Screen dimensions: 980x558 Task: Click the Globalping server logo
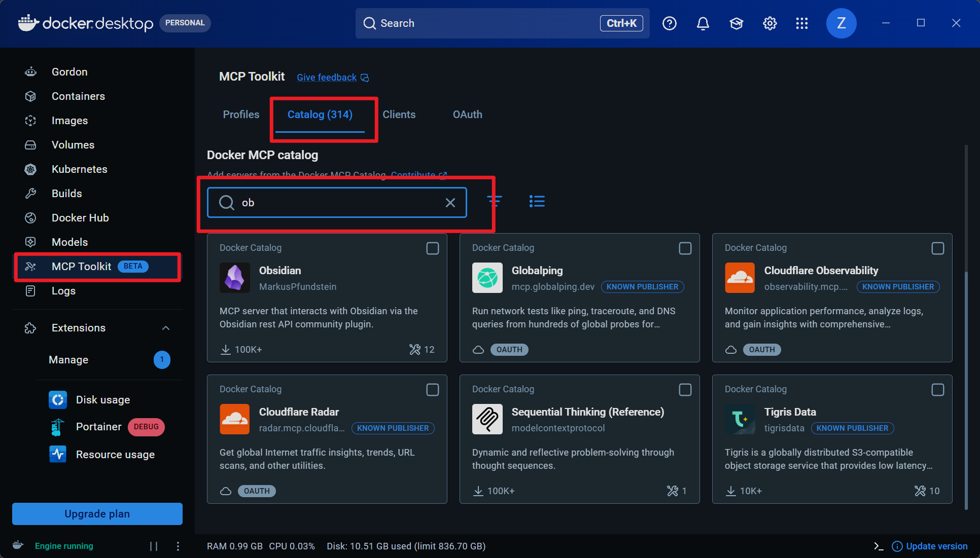pos(487,278)
